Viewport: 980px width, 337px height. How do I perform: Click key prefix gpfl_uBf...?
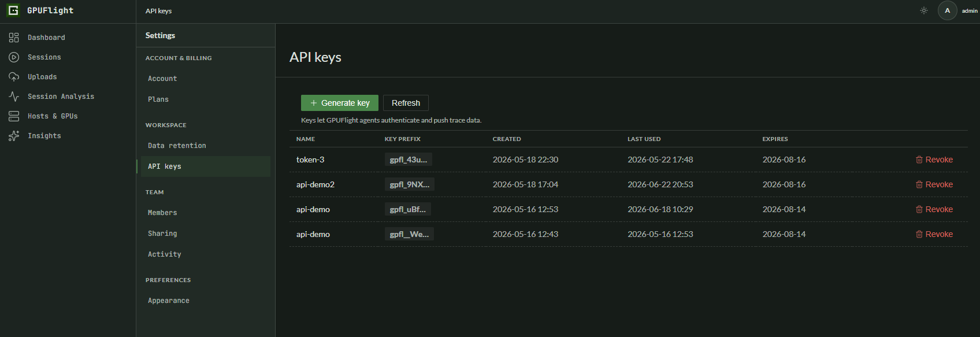[408, 209]
